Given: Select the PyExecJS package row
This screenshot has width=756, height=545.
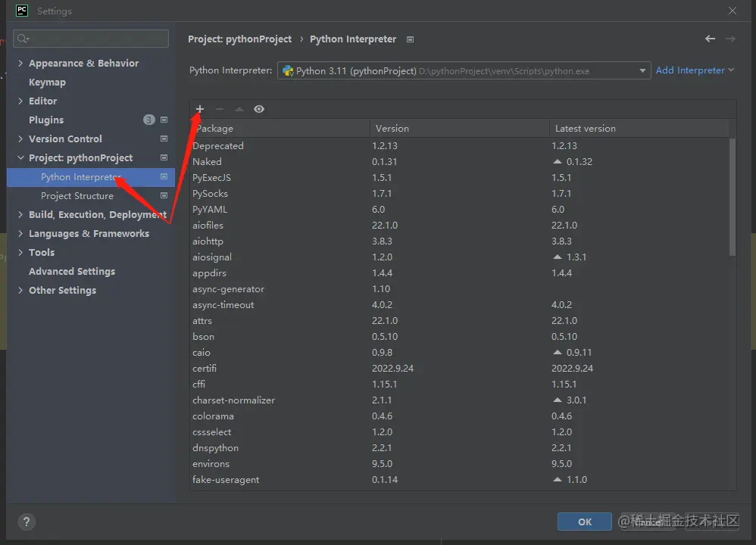Looking at the screenshot, I should click(460, 177).
